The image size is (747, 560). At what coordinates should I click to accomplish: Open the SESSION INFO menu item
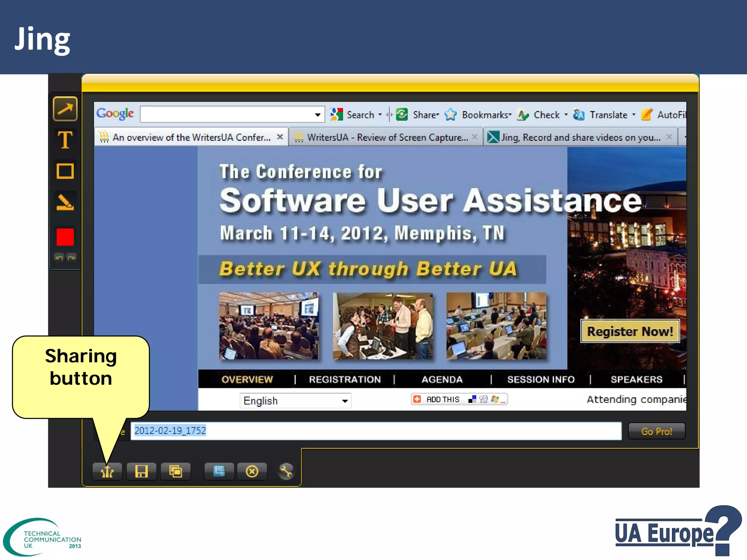coord(541,380)
